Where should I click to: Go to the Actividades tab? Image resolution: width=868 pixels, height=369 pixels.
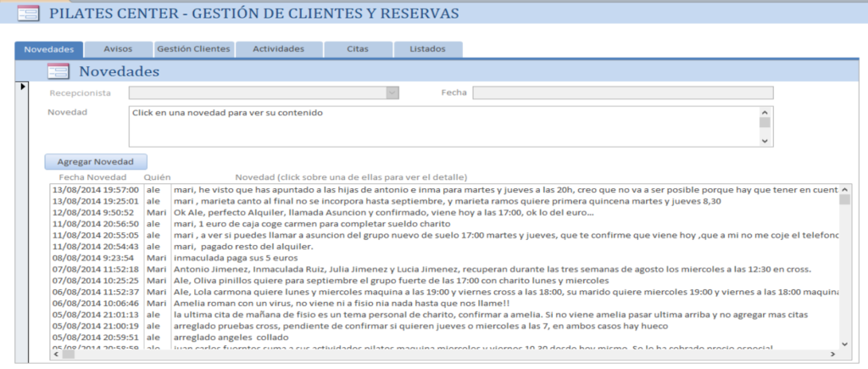click(279, 49)
